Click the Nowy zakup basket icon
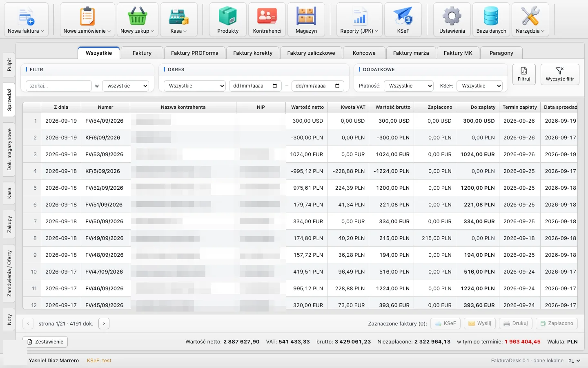This screenshot has width=588, height=368. pyautogui.click(x=138, y=20)
